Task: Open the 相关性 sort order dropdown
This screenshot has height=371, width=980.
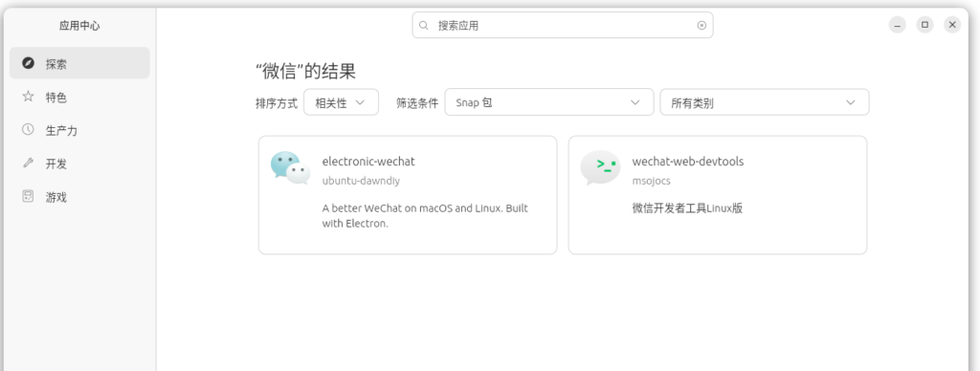Action: click(342, 102)
